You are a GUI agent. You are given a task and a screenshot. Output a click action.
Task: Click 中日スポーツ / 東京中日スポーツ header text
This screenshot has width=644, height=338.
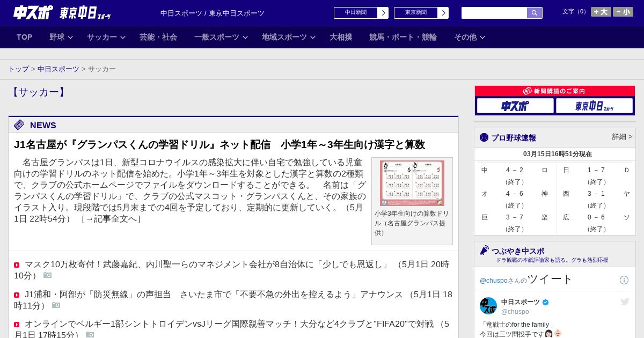click(213, 13)
